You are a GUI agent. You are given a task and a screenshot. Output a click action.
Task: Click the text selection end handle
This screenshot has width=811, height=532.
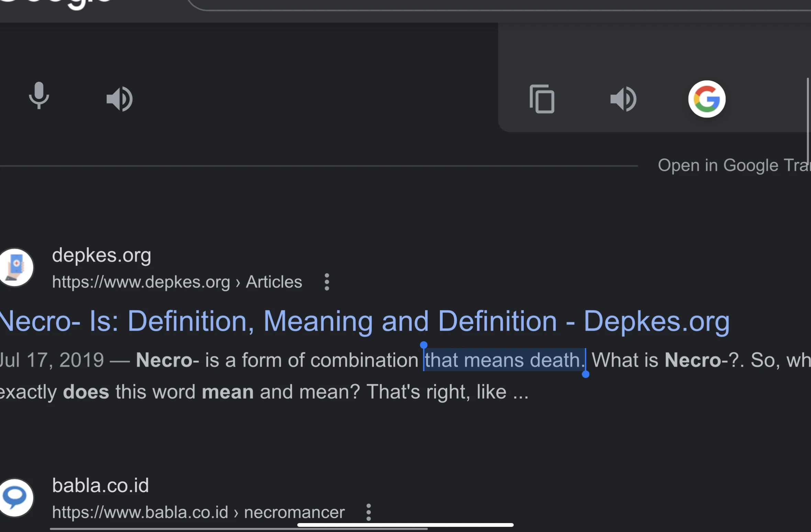pos(586,374)
